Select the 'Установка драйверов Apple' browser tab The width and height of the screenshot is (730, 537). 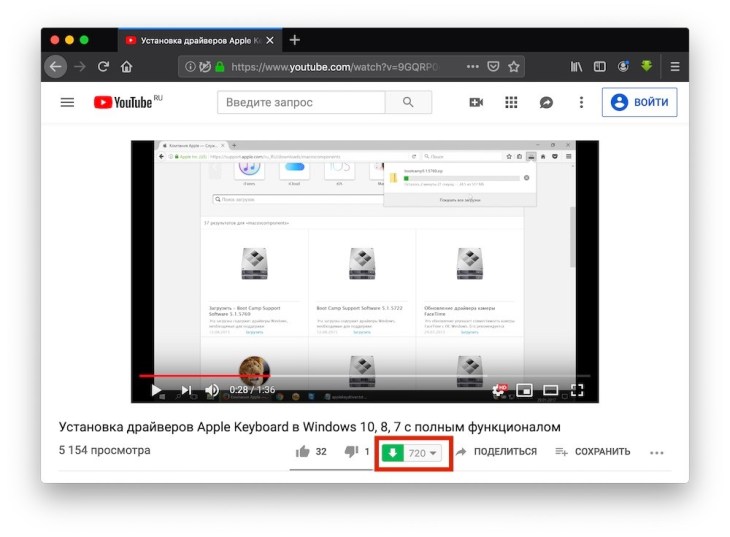point(200,41)
